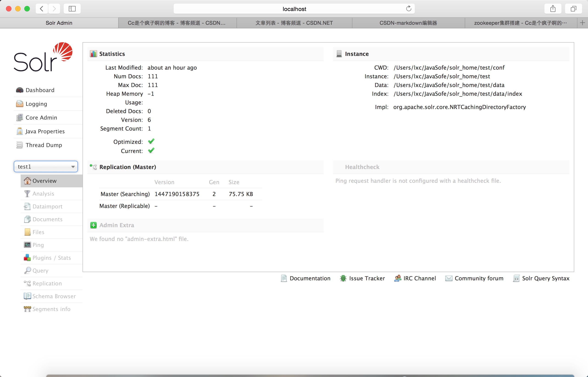Open the Segments info section
Viewport: 588px width, 377px height.
click(51, 309)
